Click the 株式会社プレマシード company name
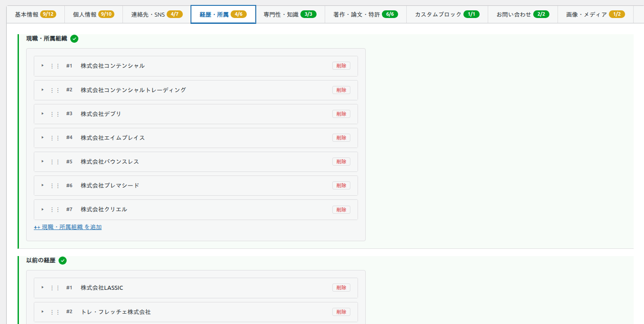Screen dimensions: 644x324 (x=110, y=185)
